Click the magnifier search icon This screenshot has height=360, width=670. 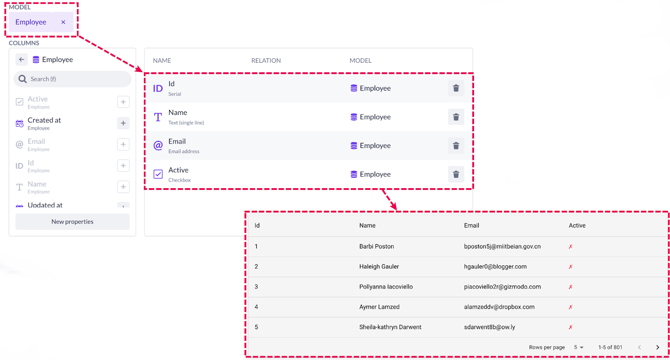(x=23, y=79)
